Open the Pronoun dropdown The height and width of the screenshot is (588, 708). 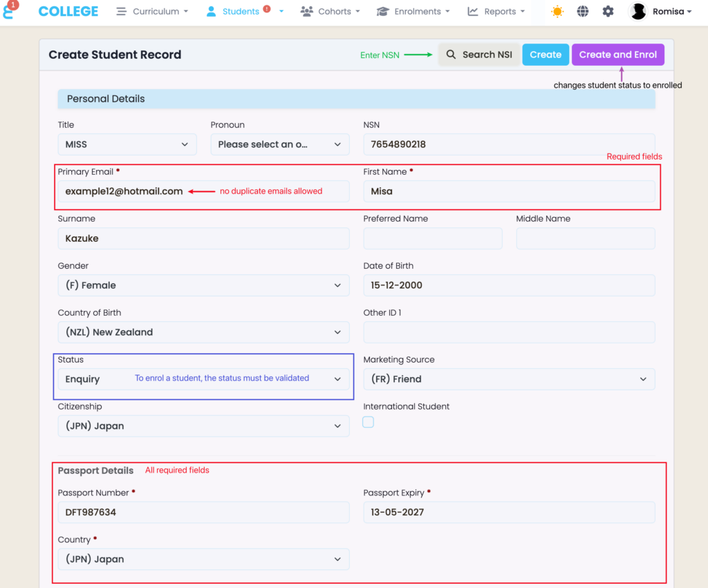coord(279,144)
